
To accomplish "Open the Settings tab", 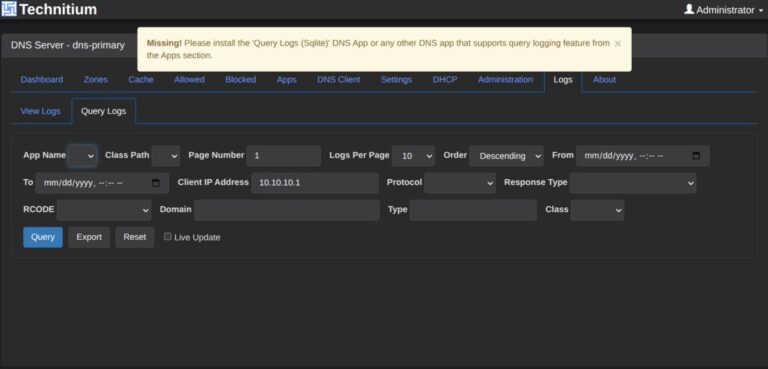I will [x=396, y=79].
